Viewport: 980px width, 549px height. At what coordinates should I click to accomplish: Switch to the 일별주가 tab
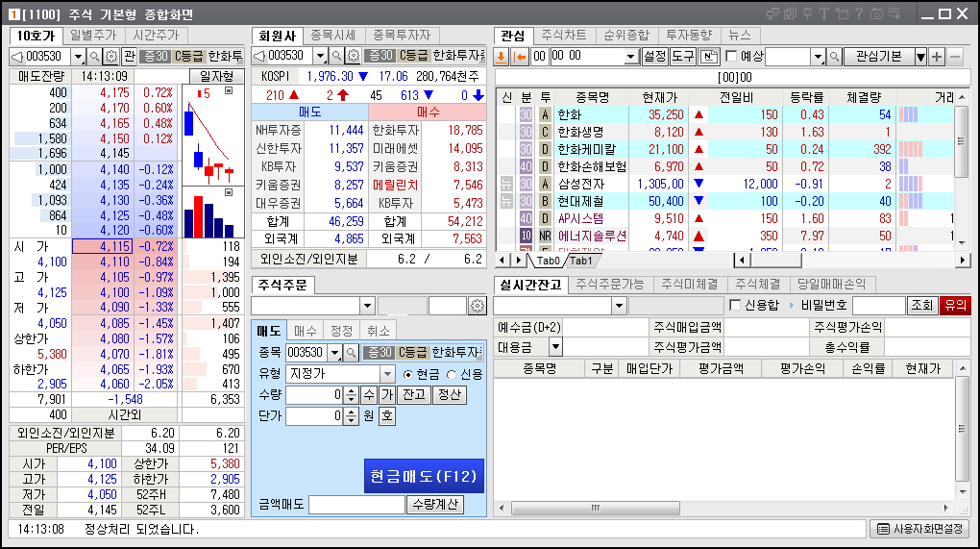coord(93,36)
